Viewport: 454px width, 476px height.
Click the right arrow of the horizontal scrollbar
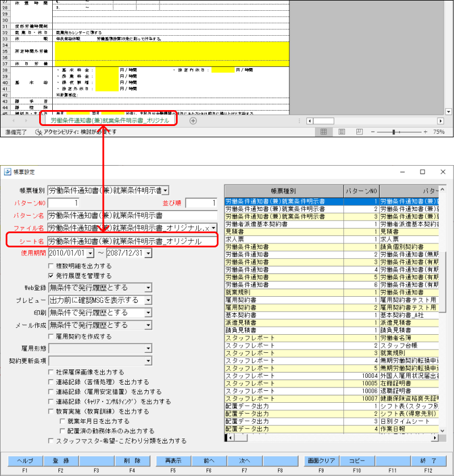440,120
